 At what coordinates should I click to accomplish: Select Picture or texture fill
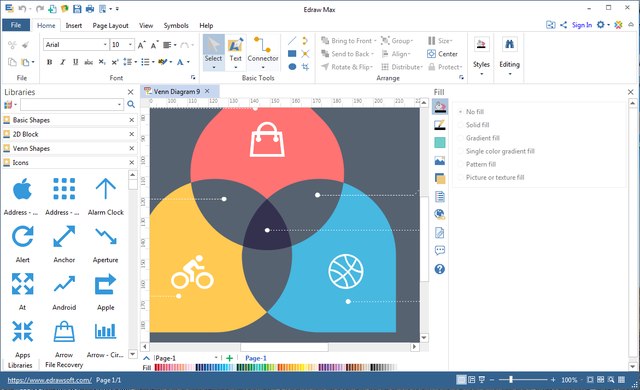tap(495, 177)
